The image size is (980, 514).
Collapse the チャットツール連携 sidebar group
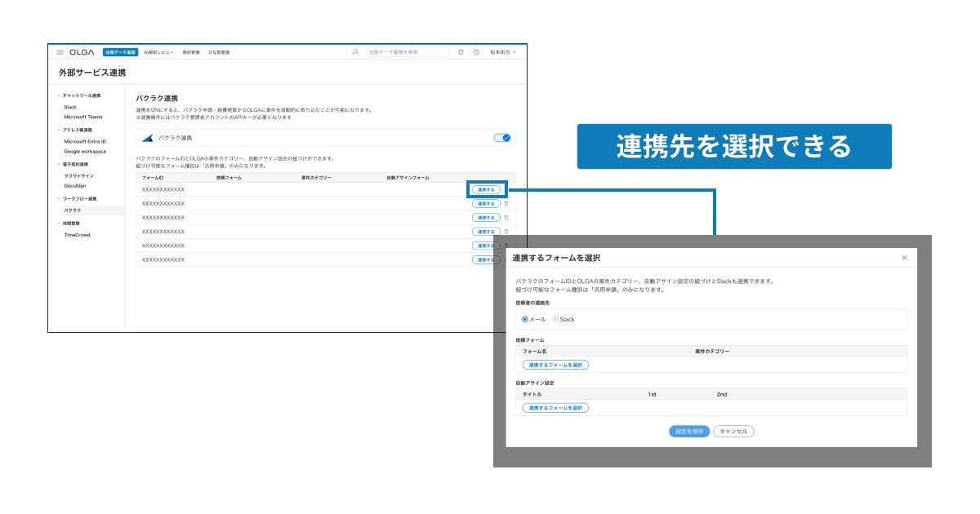(59, 95)
